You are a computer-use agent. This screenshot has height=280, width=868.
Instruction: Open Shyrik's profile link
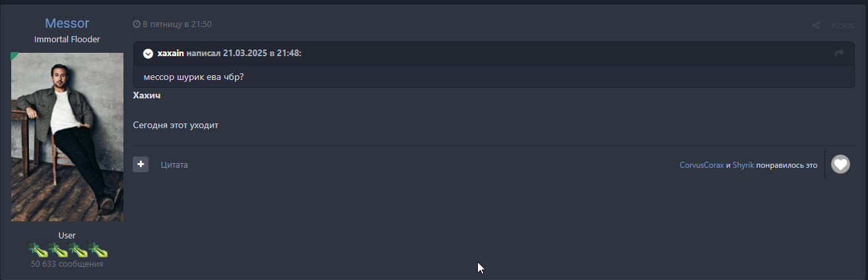tap(743, 164)
